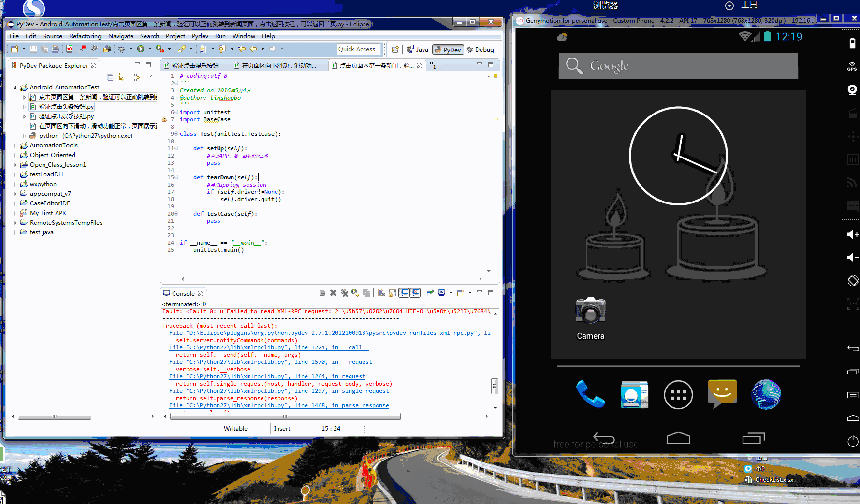Open the Genymotion GPS widget
This screenshot has width=860, height=504.
pyautogui.click(x=852, y=66)
